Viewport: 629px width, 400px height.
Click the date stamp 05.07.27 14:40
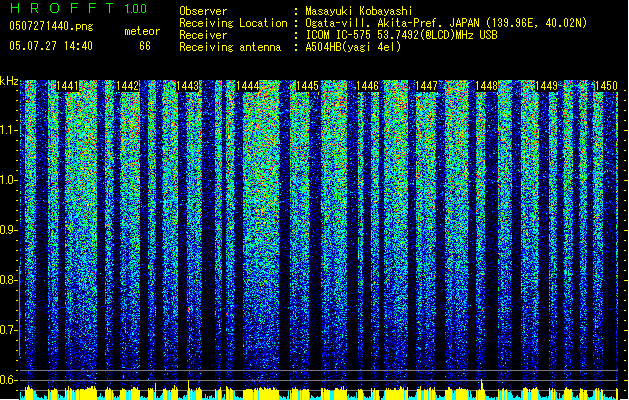51,46
